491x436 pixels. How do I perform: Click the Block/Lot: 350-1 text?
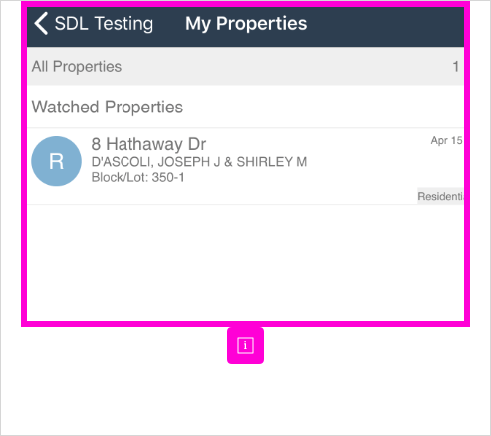138,177
